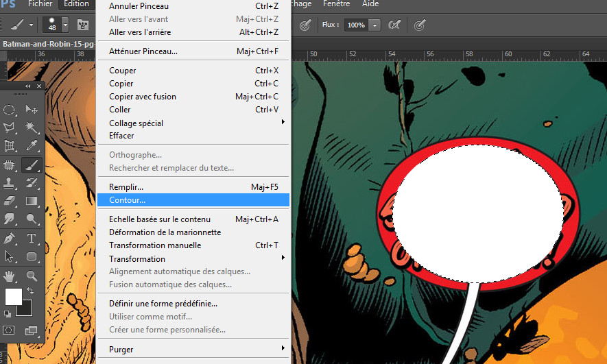Enable airbrush mode
This screenshot has width=607, height=364.
[394, 25]
